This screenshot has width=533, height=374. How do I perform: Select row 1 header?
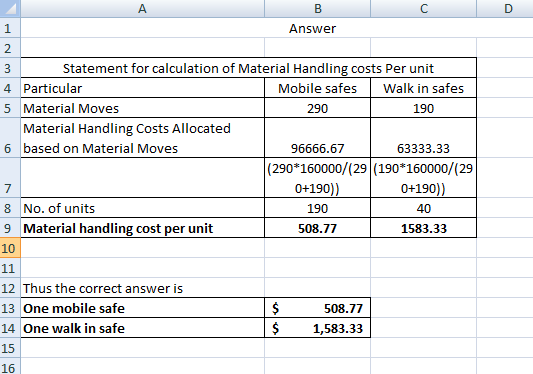[x=10, y=28]
